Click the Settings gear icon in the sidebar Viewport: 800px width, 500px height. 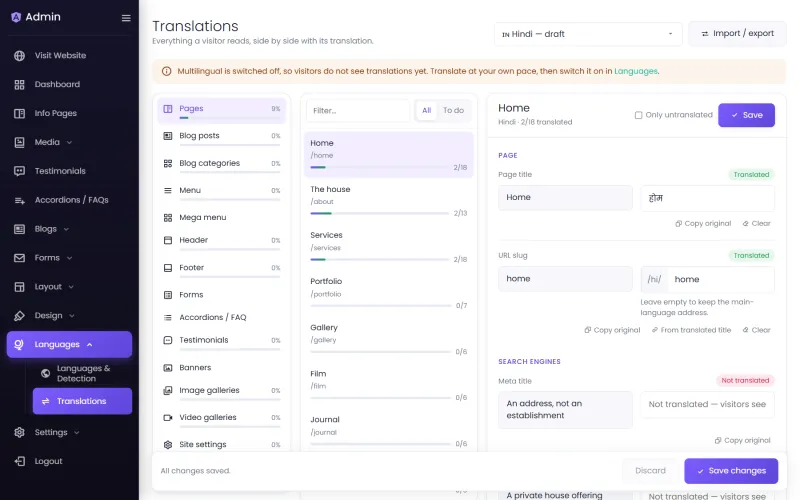[19, 432]
